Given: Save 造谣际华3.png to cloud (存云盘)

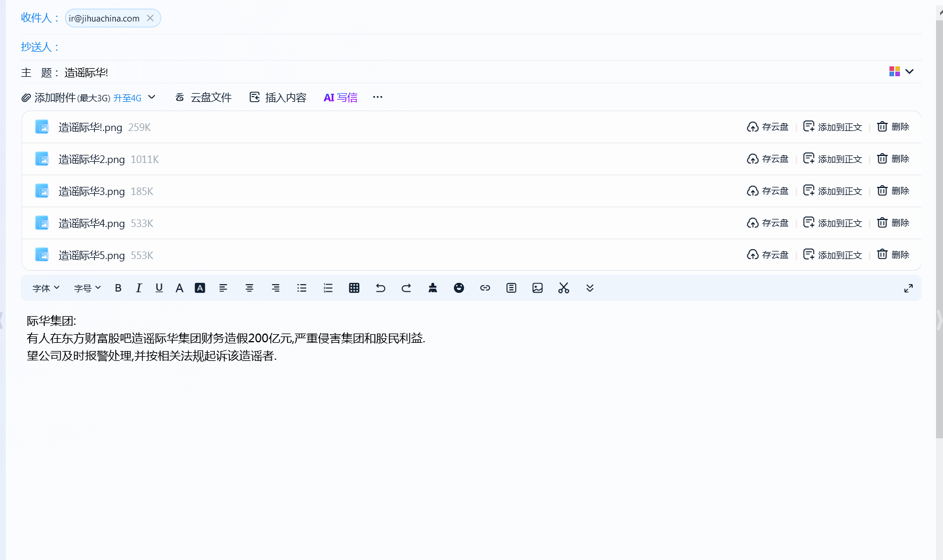Looking at the screenshot, I should (768, 191).
